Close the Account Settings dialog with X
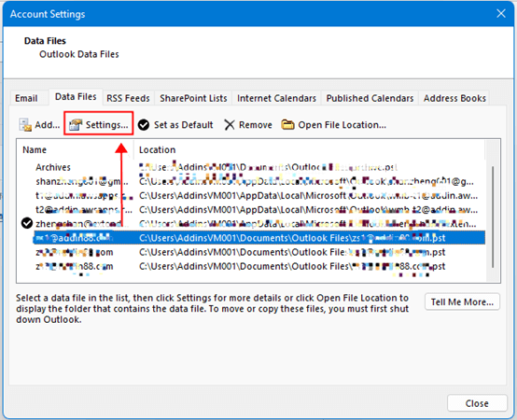Image resolution: width=517 pixels, height=420 pixels. pyautogui.click(x=501, y=13)
